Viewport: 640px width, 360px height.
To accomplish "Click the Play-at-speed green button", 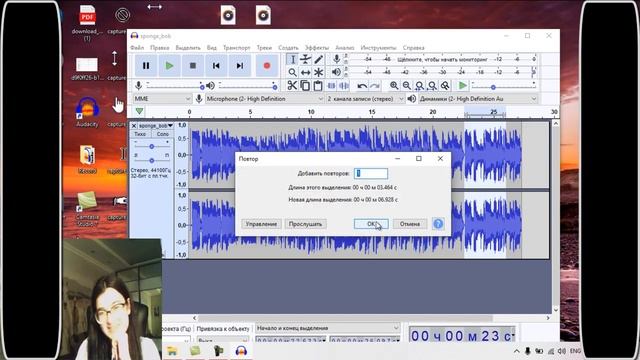I will coord(462,86).
